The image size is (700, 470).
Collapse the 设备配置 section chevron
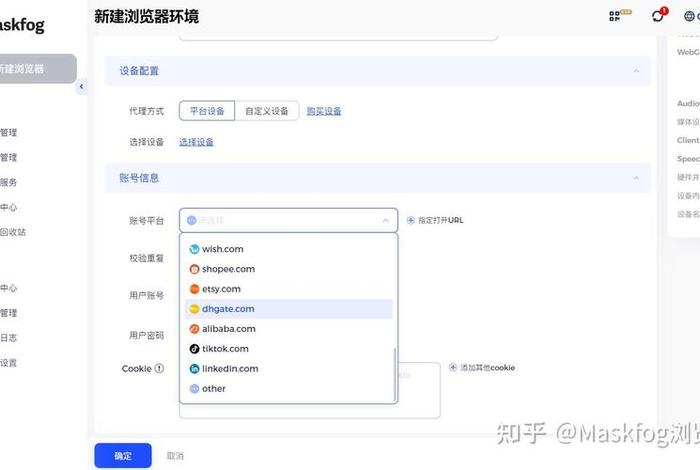point(636,71)
